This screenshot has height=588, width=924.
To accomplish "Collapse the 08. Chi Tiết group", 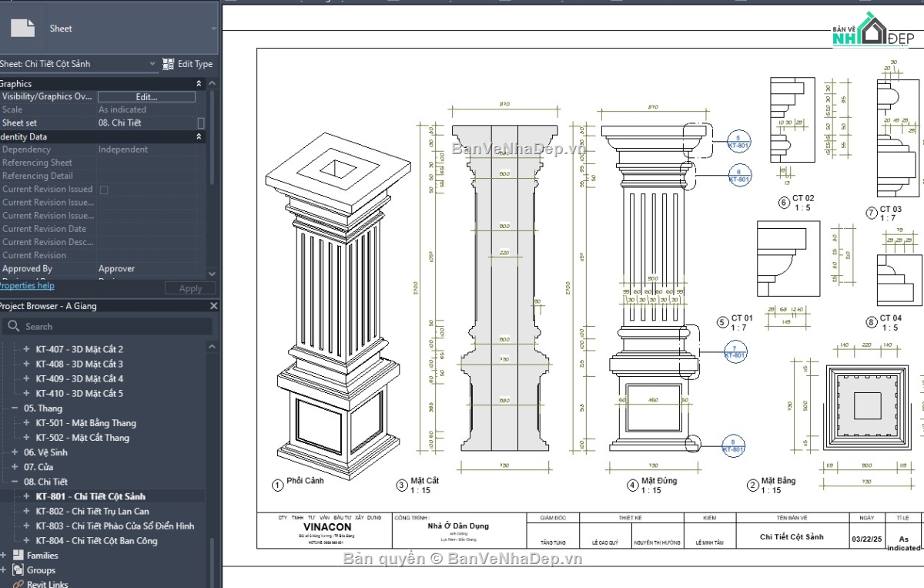I will point(15,482).
